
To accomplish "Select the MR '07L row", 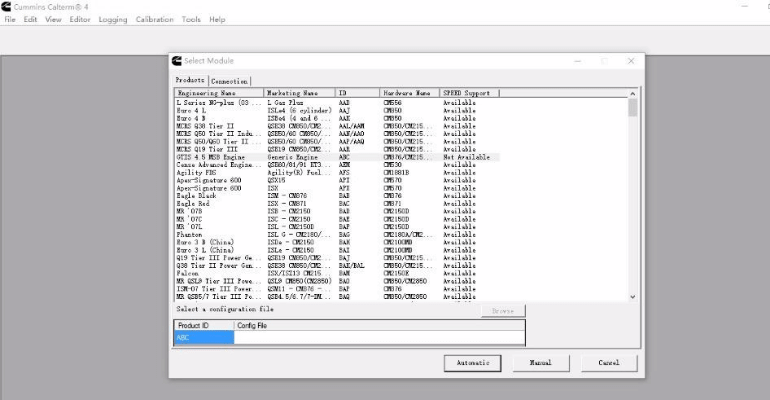I will [337, 227].
